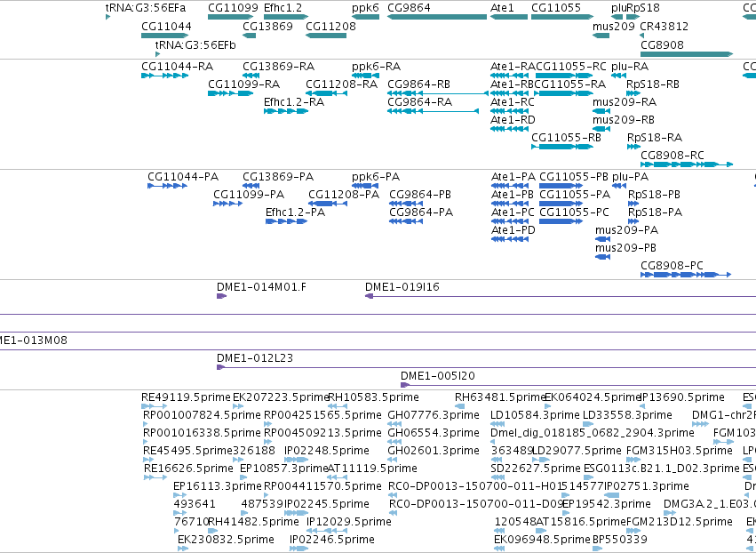
Task: Click the CR43812 gene label
Action: (x=664, y=27)
